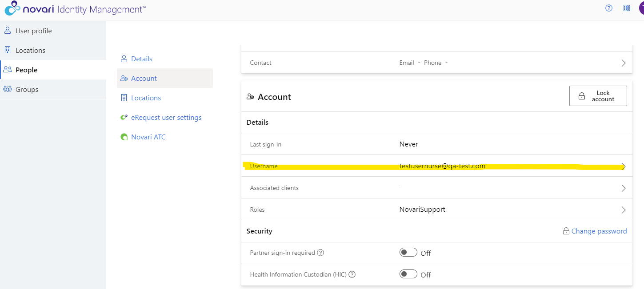The height and width of the screenshot is (289, 644).
Task: Switch to the Details section tab
Action: (x=141, y=59)
